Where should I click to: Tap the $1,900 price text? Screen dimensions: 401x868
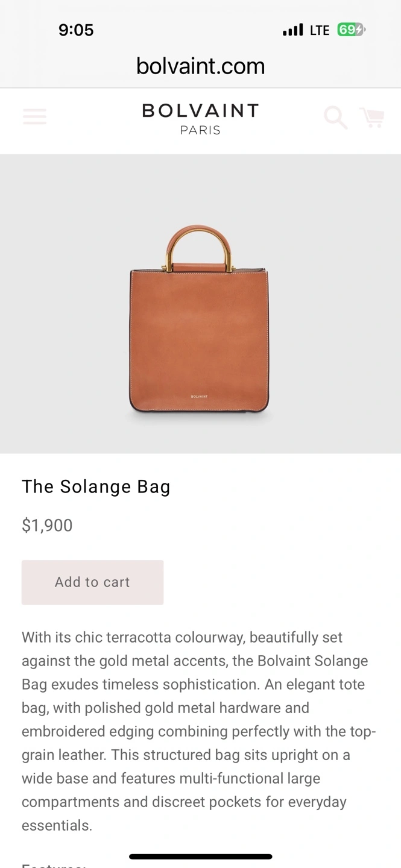(x=47, y=526)
